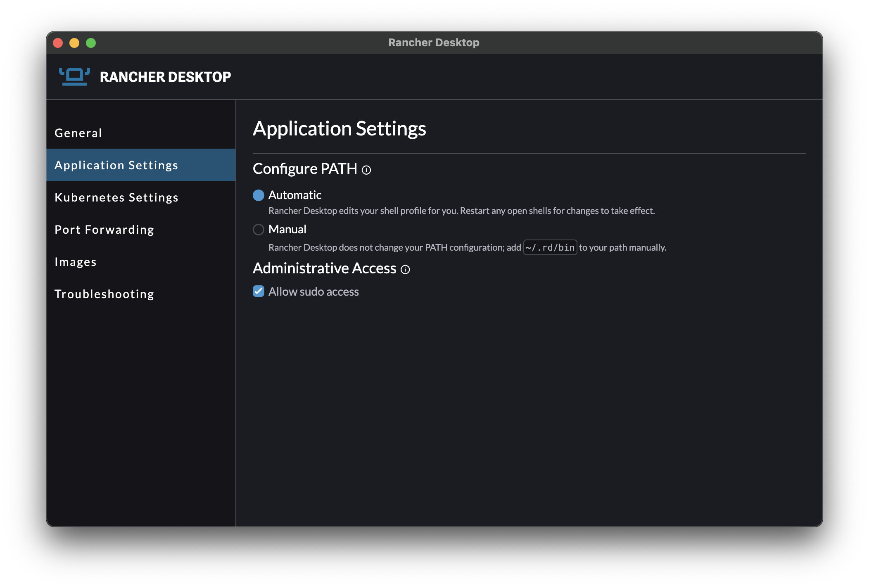This screenshot has width=869, height=588.
Task: Click the Allow sudo access label
Action: [313, 292]
